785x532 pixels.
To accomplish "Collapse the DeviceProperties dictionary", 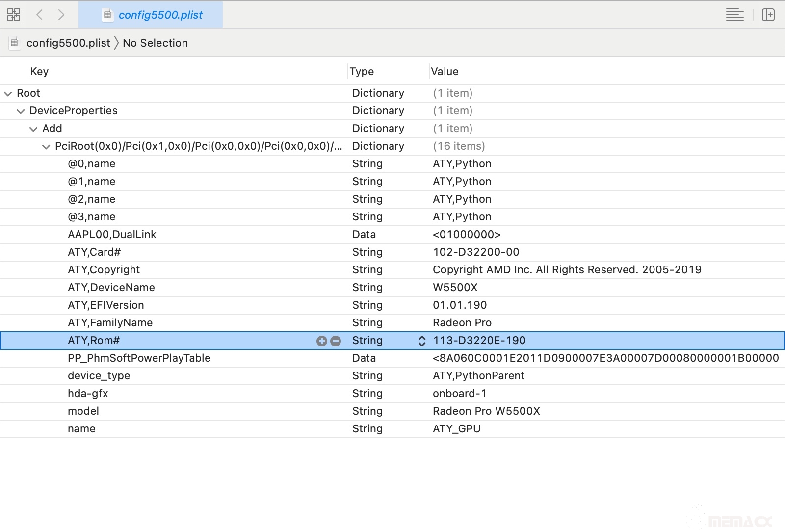I will pyautogui.click(x=21, y=111).
